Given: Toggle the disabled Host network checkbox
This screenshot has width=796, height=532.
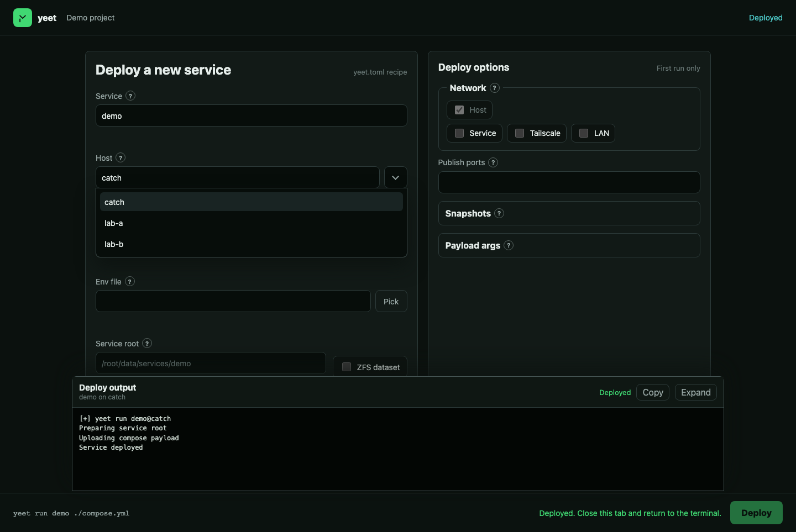Looking at the screenshot, I should [459, 110].
